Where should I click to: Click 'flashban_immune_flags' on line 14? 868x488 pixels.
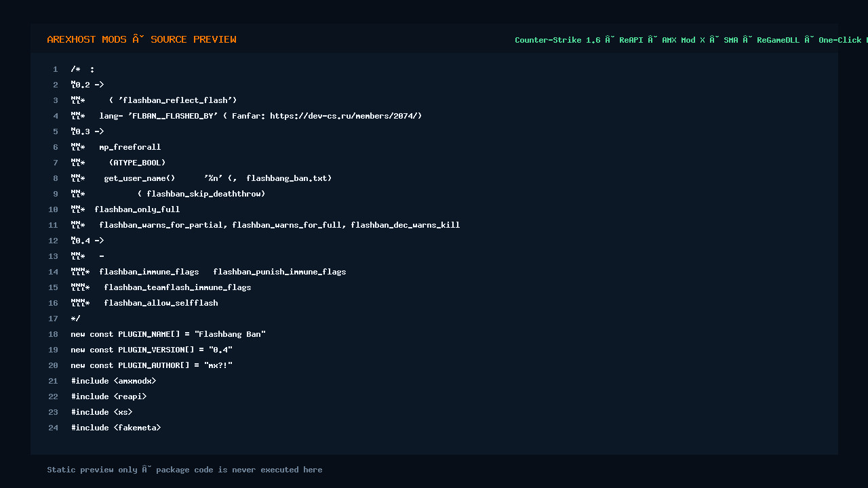point(149,272)
